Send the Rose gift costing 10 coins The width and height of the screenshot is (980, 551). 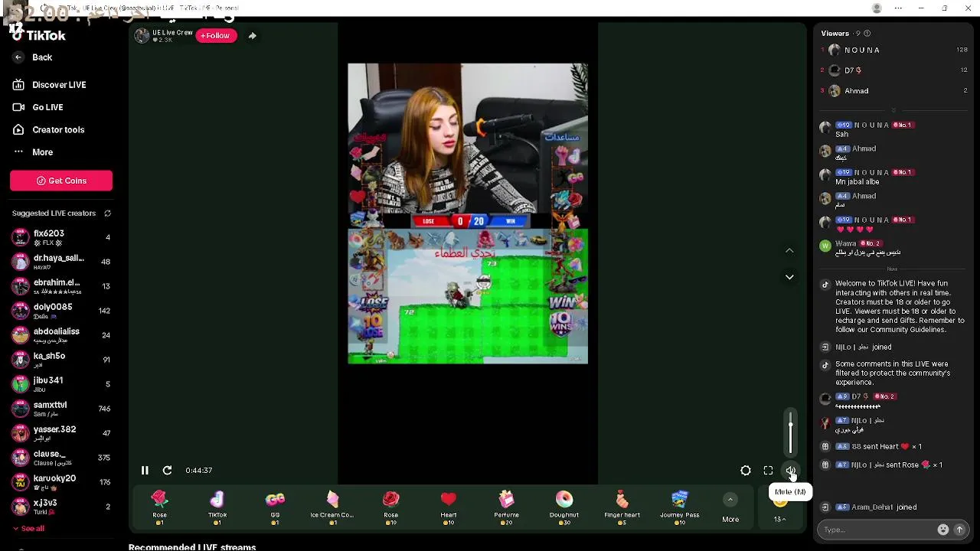pyautogui.click(x=391, y=508)
